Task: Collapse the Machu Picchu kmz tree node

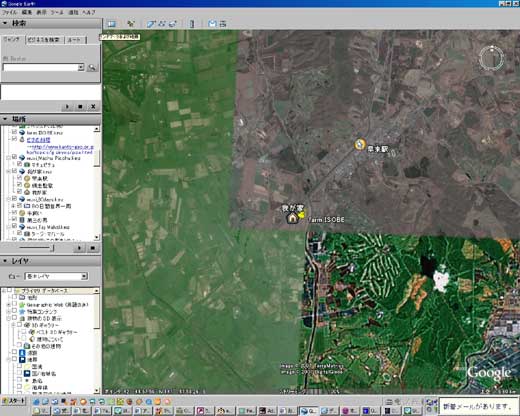Action: (x=9, y=158)
